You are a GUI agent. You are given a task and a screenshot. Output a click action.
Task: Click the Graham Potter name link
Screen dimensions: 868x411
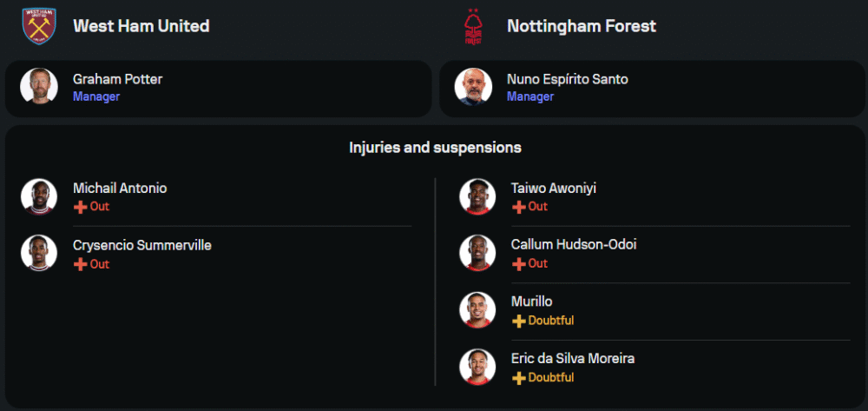click(x=117, y=79)
